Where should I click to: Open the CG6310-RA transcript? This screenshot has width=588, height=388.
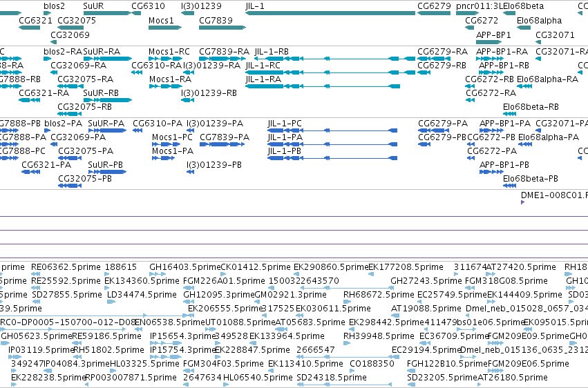coord(137,72)
